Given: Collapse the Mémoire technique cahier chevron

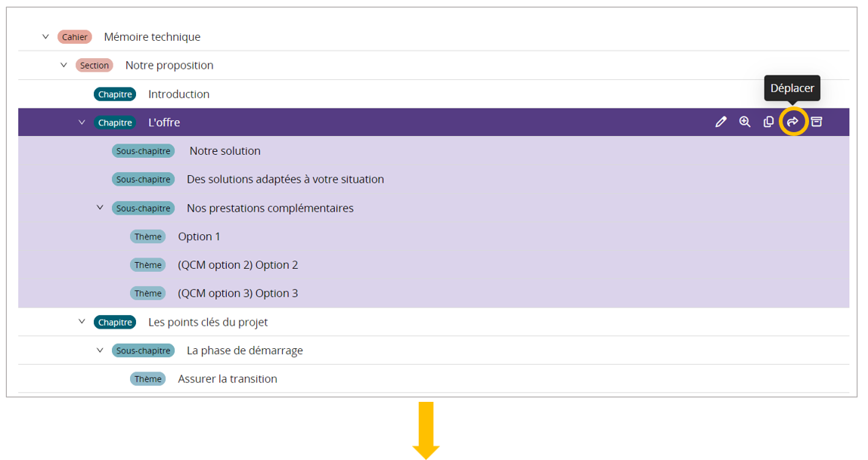Looking at the screenshot, I should click(45, 36).
